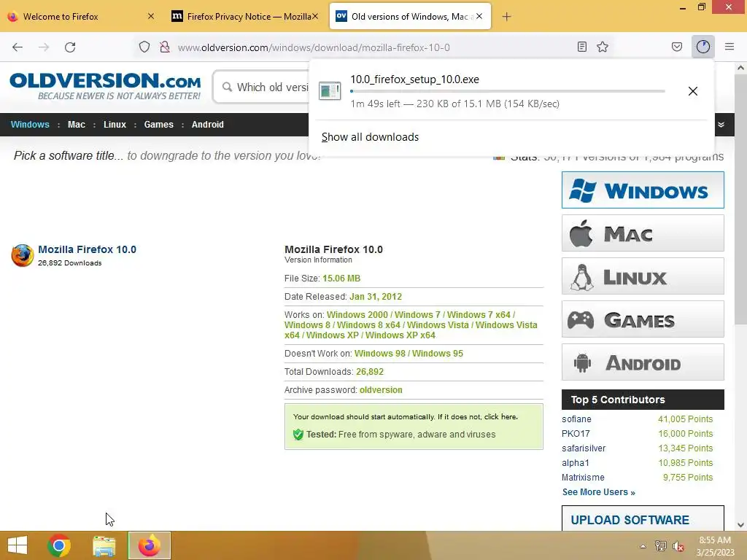747x560 pixels.
Task: Open the taskbar clock and date
Action: tap(715, 545)
